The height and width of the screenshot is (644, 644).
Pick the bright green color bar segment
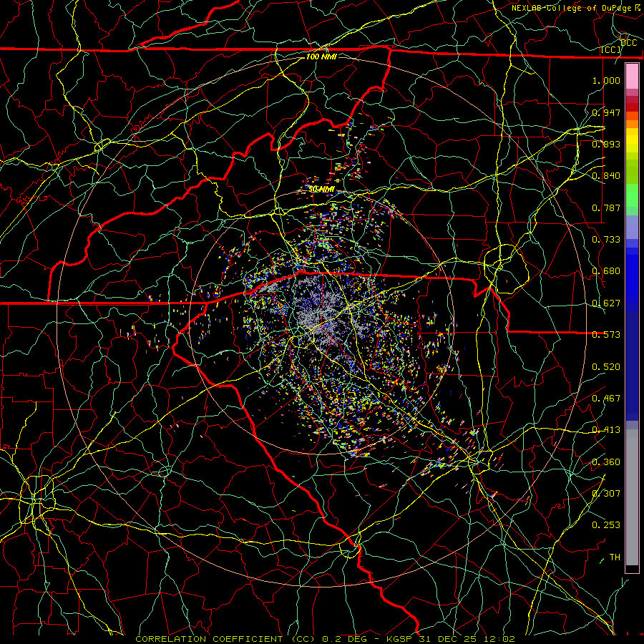632,196
